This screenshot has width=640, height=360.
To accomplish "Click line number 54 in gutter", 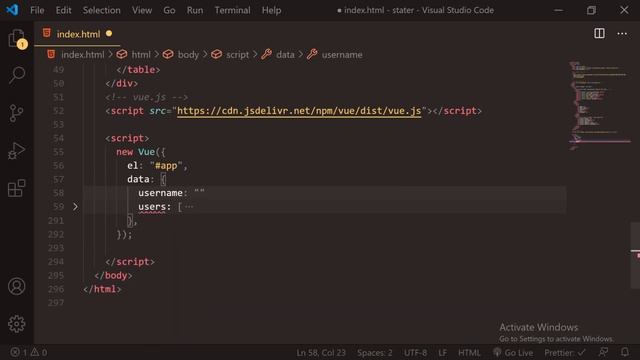I will tap(58, 138).
